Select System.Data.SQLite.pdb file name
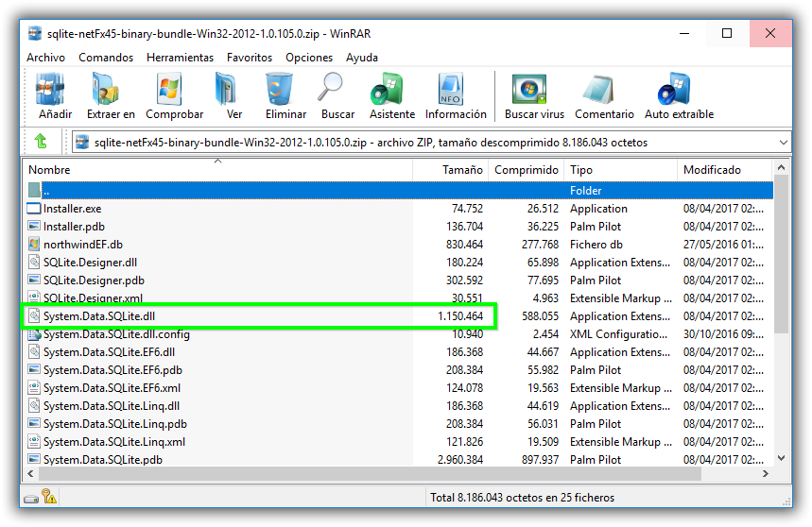The width and height of the screenshot is (812, 527). pyautogui.click(x=102, y=460)
